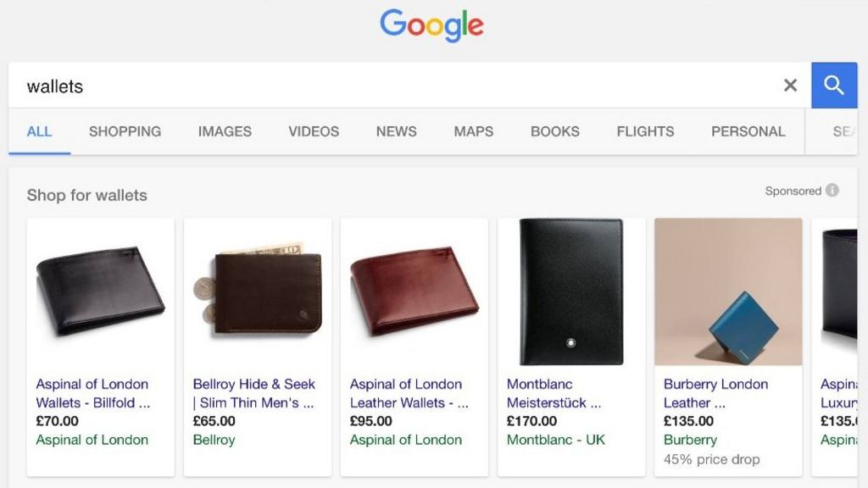
Task: Open the Burberry London Leather wallet listing
Action: (x=715, y=393)
